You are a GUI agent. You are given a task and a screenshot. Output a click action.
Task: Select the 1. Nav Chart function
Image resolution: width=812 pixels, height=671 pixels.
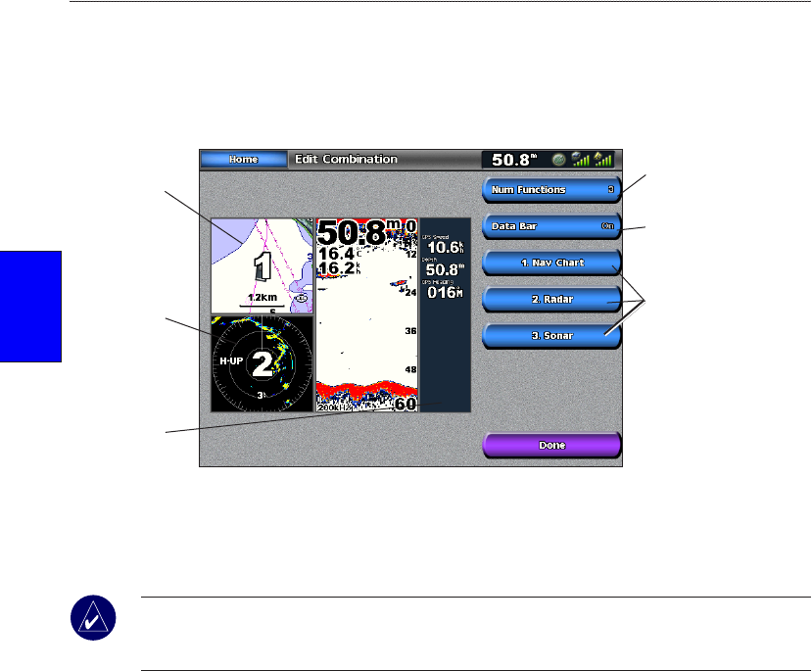[x=551, y=264]
